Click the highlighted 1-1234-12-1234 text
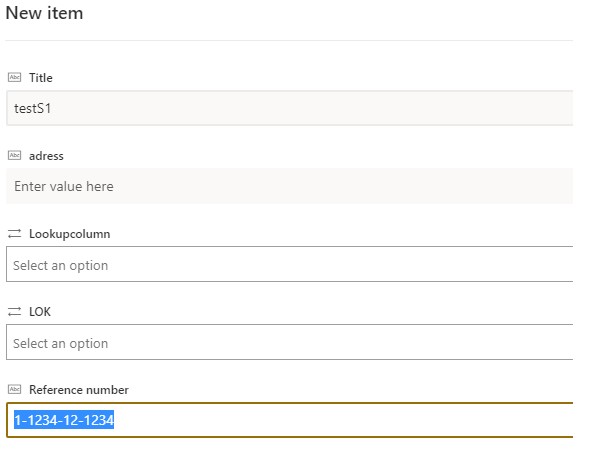This screenshot has height=451, width=592. [64, 420]
